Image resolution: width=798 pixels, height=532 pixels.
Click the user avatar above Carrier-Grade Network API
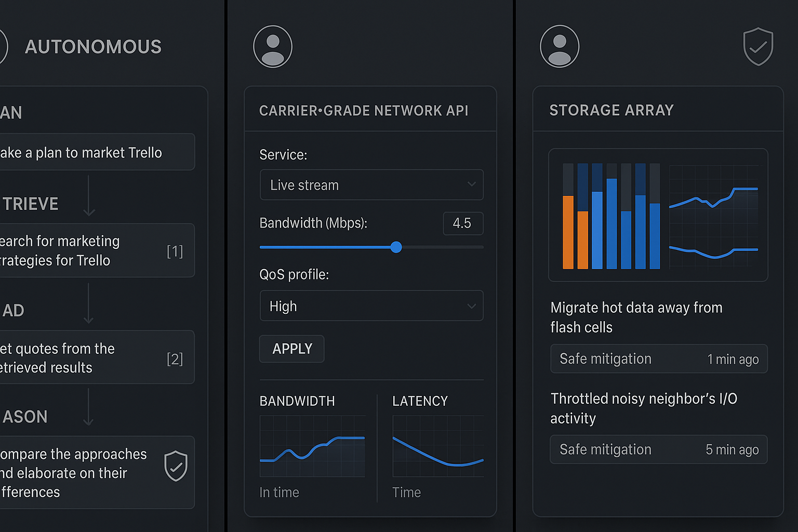coord(273,47)
